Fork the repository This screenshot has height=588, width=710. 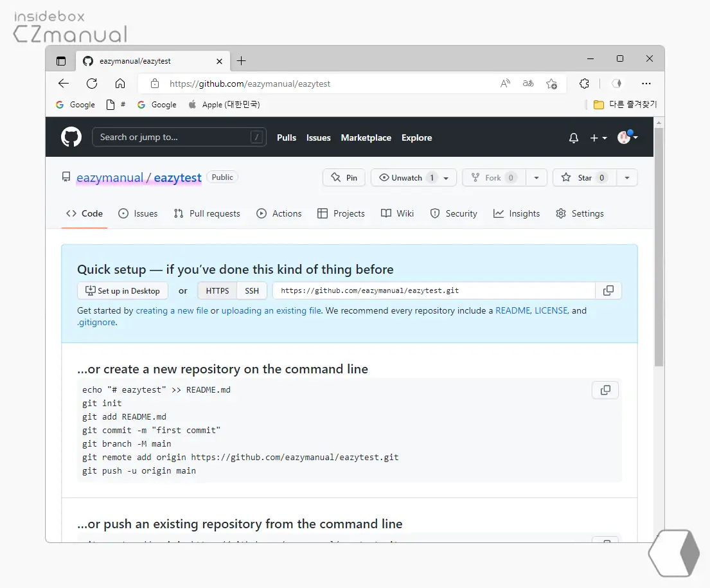[493, 177]
